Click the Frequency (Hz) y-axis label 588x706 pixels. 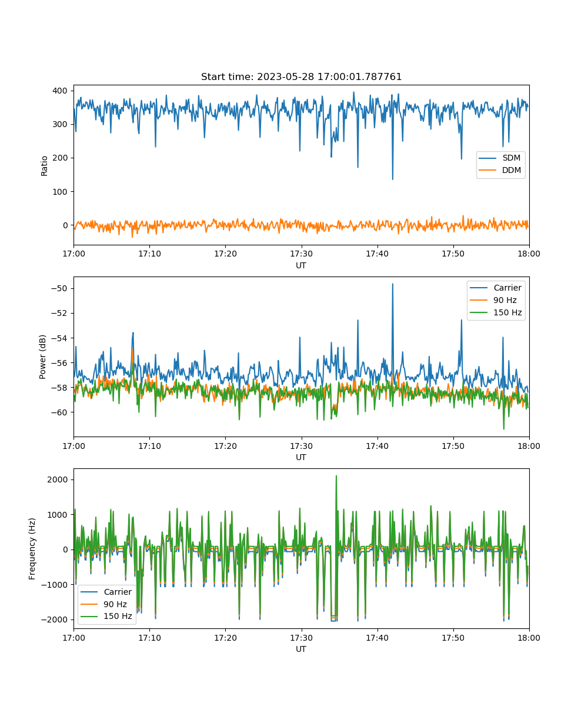32,548
